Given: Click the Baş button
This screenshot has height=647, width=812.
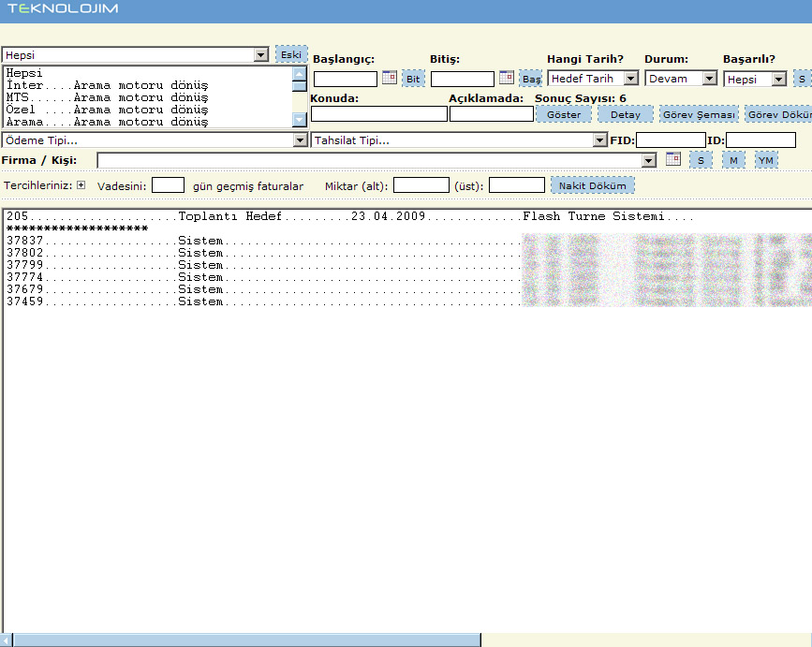Looking at the screenshot, I should 531,79.
